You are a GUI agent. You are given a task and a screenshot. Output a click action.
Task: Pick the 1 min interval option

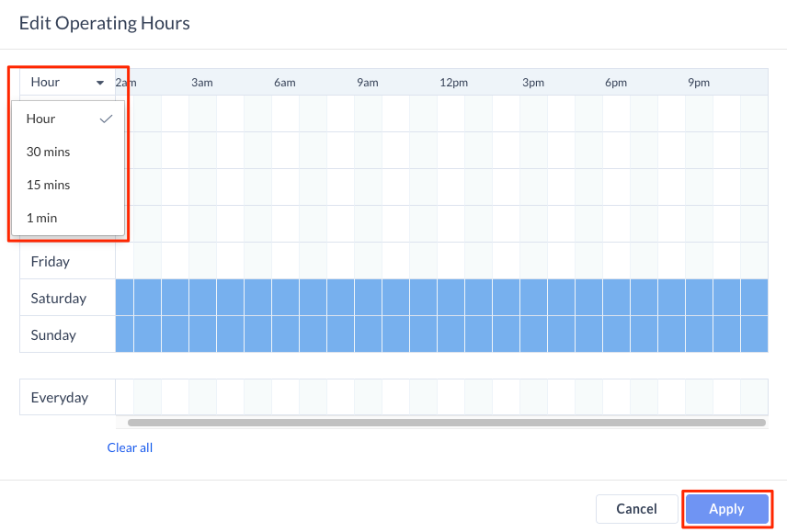click(68, 218)
